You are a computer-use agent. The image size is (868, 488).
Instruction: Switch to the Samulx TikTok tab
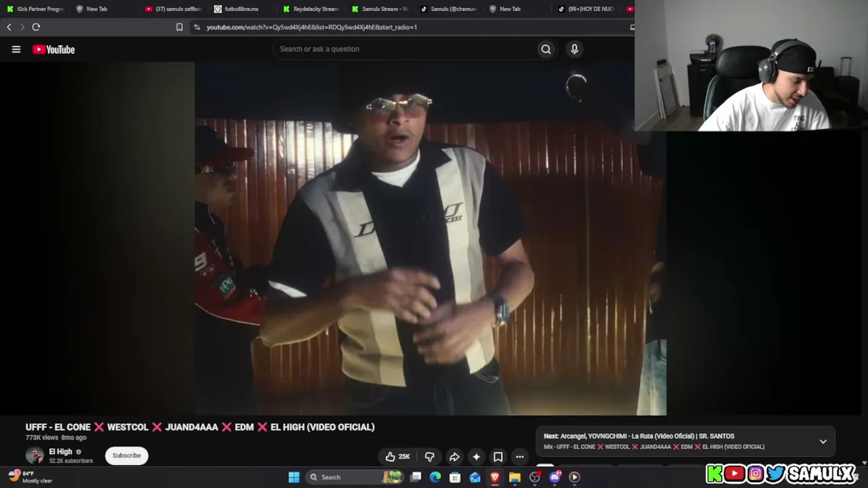[448, 9]
